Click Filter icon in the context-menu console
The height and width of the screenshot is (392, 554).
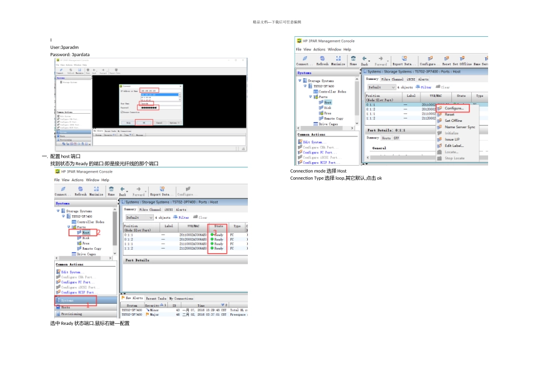coord(418,86)
